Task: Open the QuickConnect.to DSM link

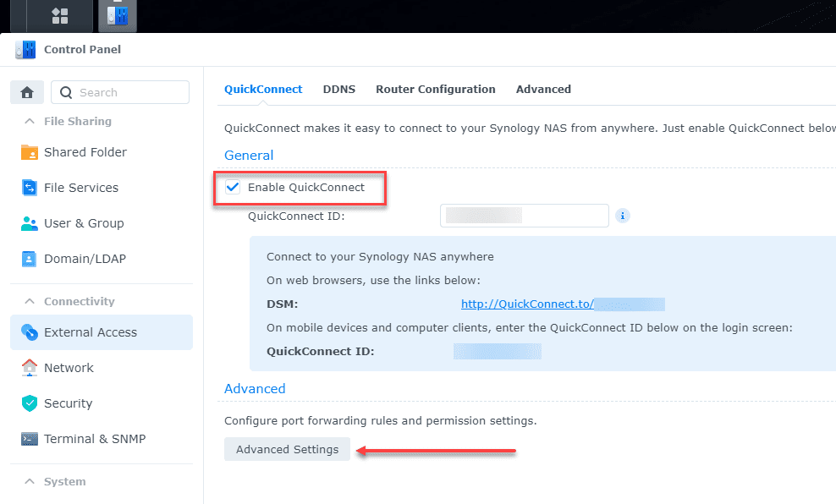Action: 527,304
